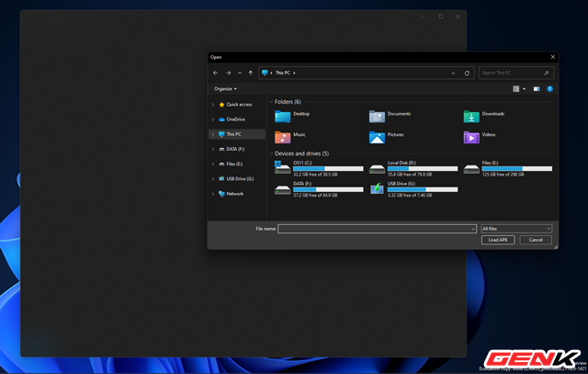Select the Documents folder icon

pyautogui.click(x=377, y=117)
